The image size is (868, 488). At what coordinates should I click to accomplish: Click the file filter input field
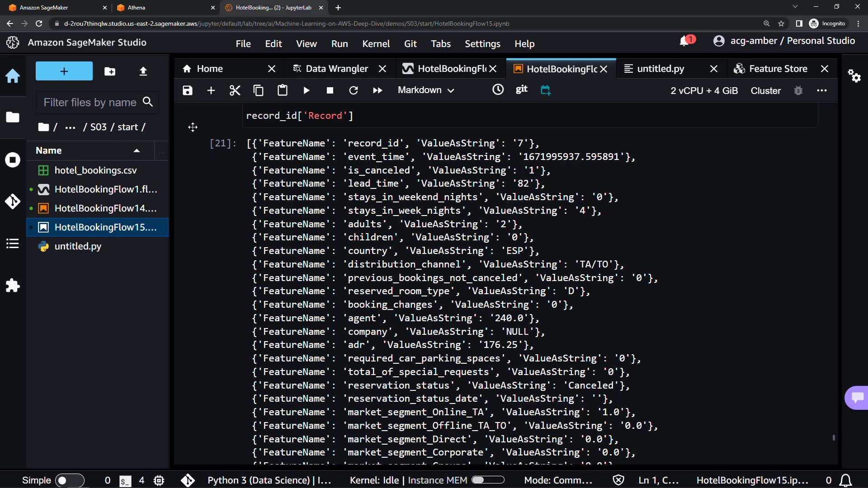[x=90, y=103]
